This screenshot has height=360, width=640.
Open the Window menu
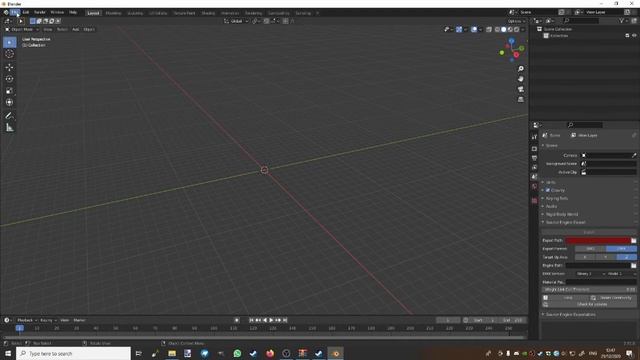57,12
